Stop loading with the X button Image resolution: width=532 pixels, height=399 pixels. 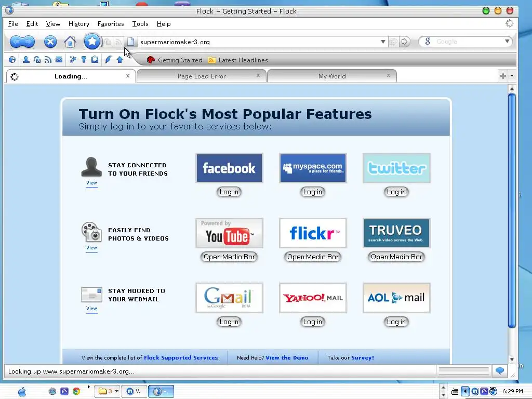point(50,42)
